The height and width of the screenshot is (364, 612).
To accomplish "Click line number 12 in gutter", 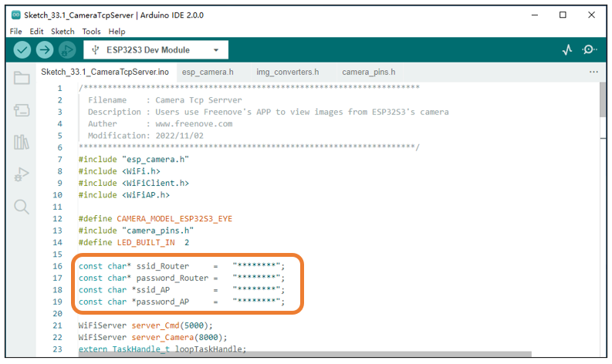I will click(57, 219).
